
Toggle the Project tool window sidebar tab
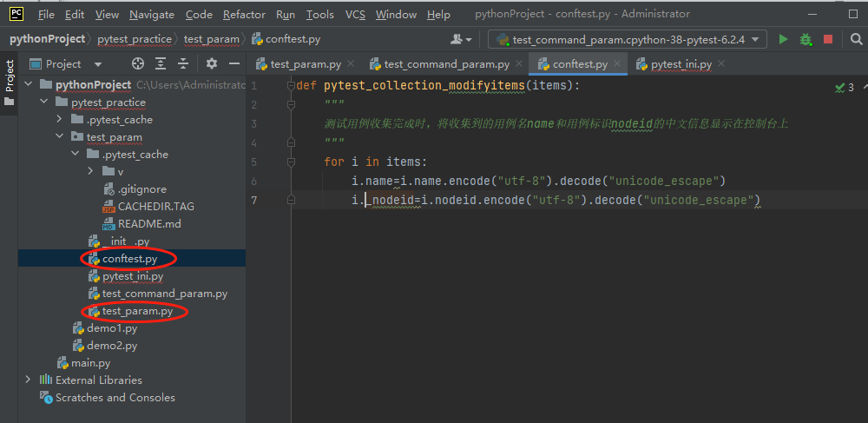9,82
